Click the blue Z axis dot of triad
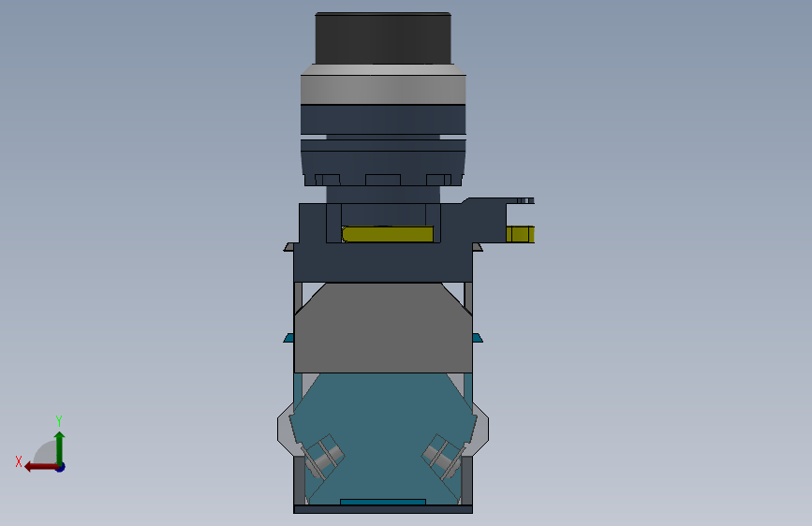 [x=61, y=467]
